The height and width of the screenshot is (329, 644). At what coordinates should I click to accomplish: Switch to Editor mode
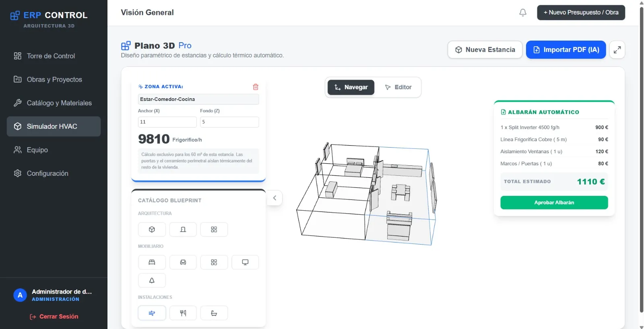pyautogui.click(x=398, y=87)
